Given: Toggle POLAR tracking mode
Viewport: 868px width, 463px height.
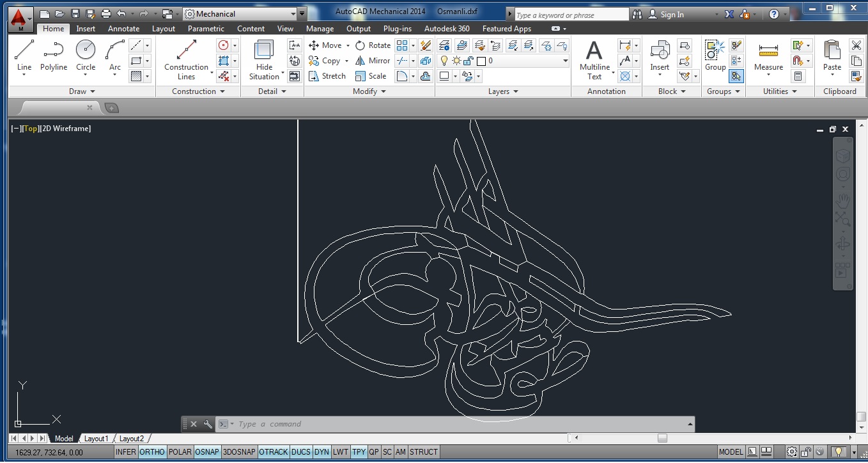Looking at the screenshot, I should [x=180, y=452].
